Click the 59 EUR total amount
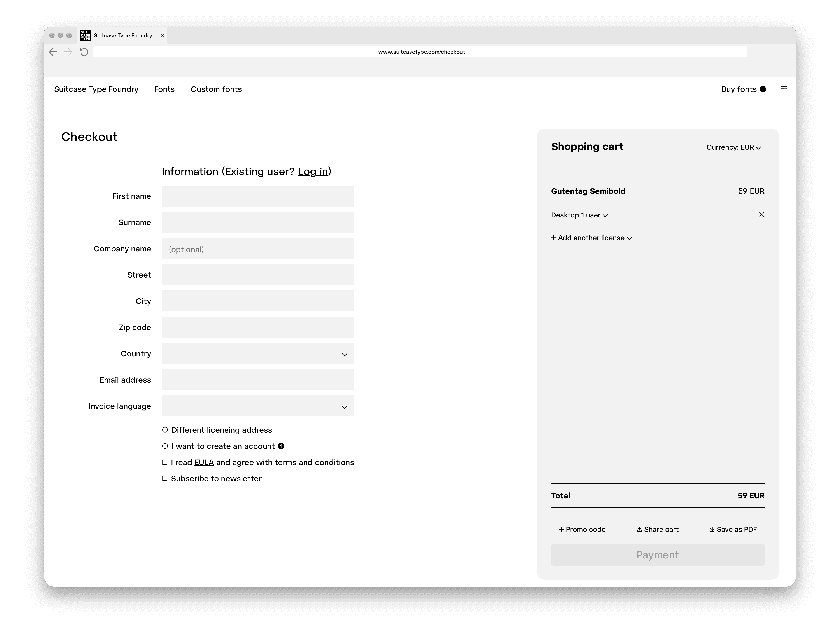840x630 pixels. 751,495
